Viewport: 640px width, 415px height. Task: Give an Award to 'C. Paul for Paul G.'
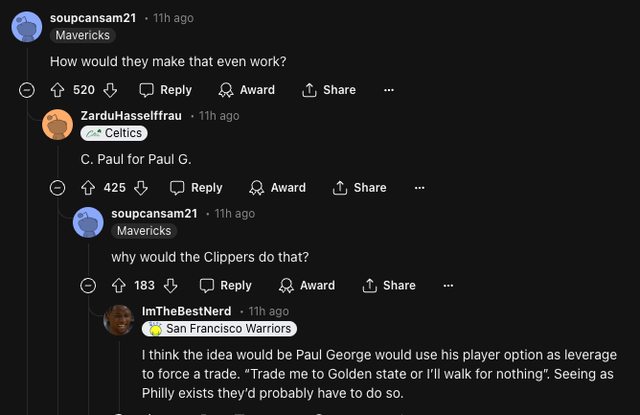[277, 188]
